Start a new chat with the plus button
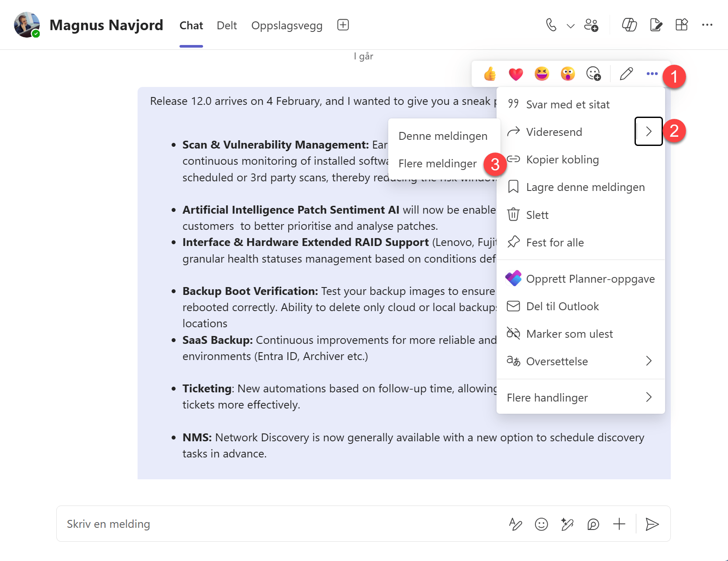This screenshot has height=561, width=728. coord(343,25)
